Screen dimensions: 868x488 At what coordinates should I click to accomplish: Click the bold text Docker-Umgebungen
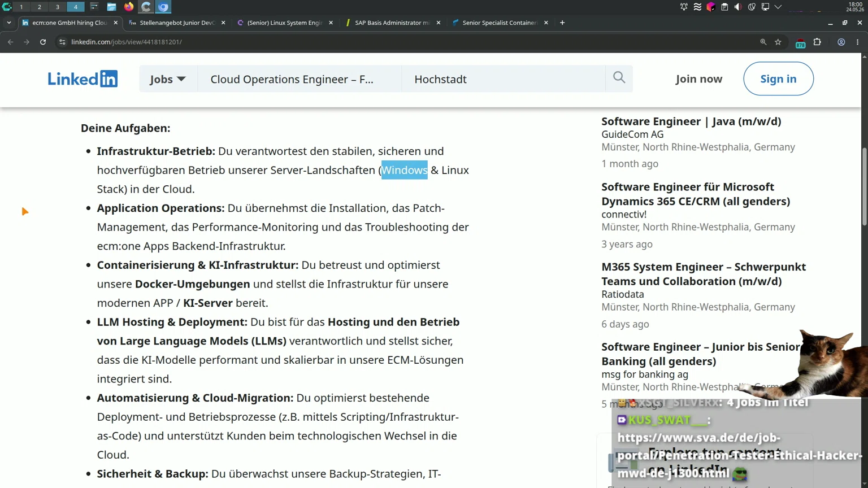tap(192, 284)
